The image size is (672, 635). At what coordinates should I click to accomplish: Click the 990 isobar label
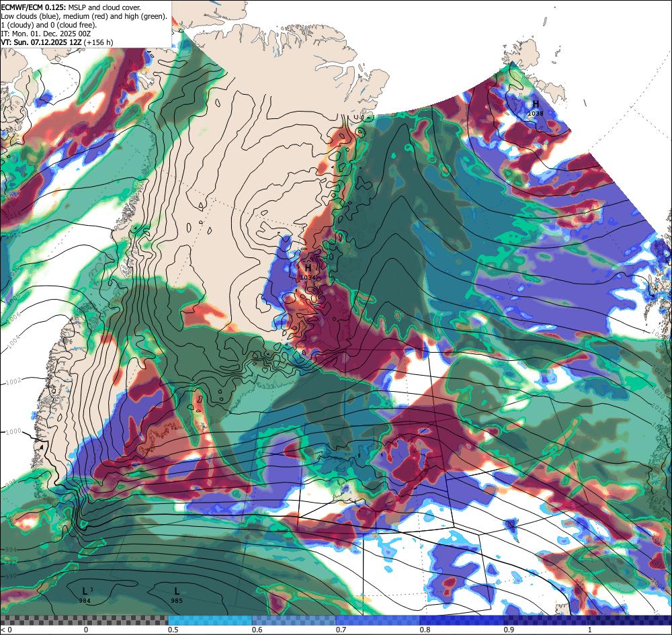coord(10,575)
